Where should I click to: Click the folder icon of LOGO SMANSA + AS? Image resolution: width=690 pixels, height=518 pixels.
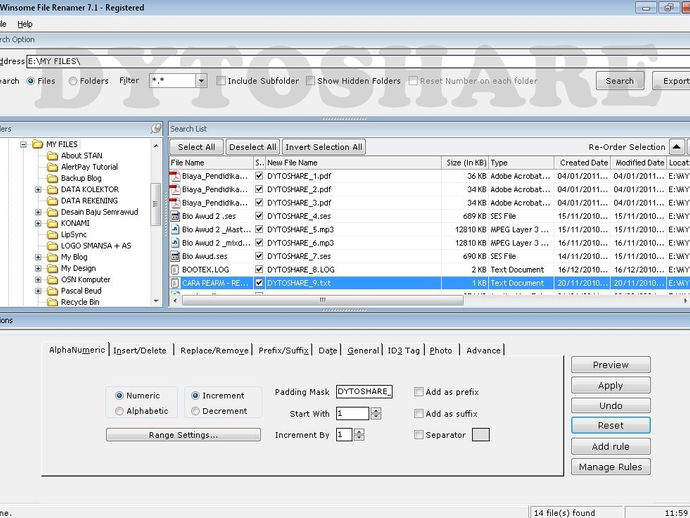52,246
